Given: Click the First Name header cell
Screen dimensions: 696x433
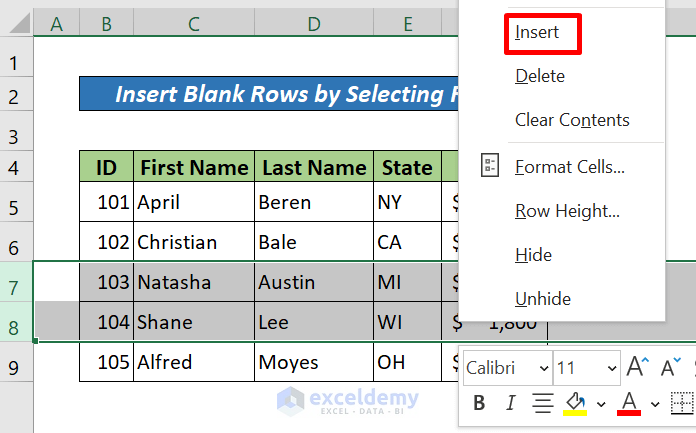Looking at the screenshot, I should [x=194, y=167].
